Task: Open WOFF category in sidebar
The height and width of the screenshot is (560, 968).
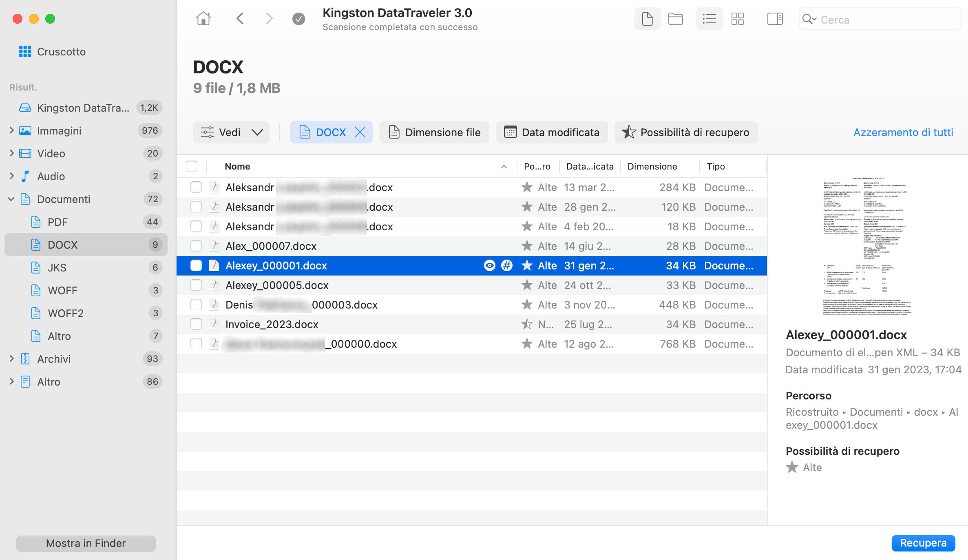Action: (x=86, y=291)
